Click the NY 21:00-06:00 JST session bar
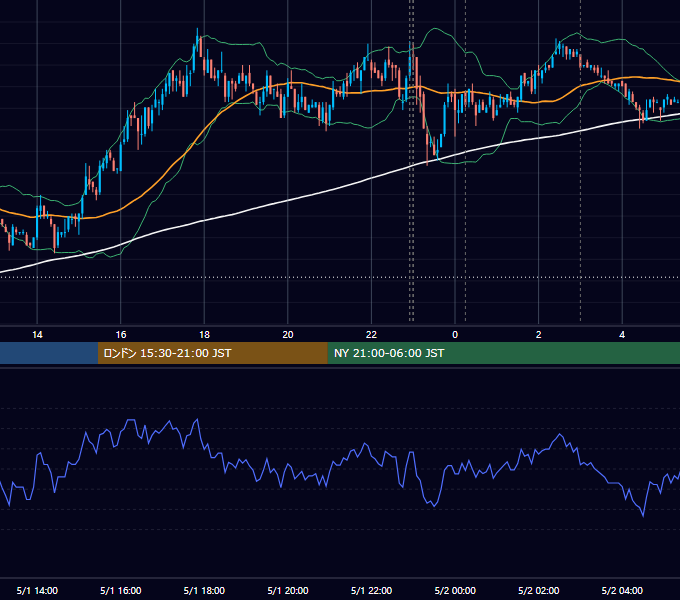Viewport: 680px width, 600px height. pos(503,353)
